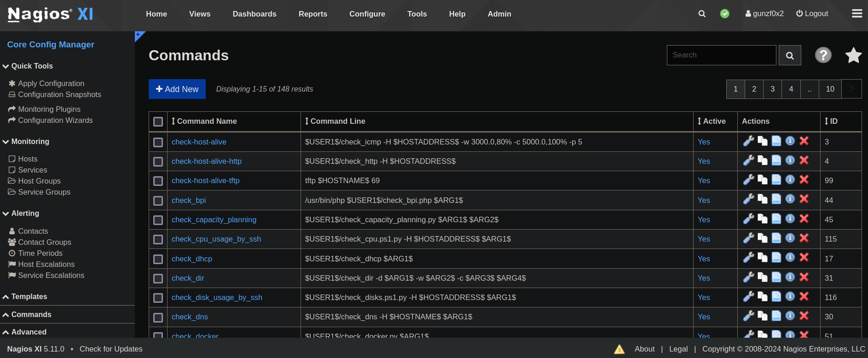Click Check for Updates in footer
Image resolution: width=868 pixels, height=358 pixels.
(111, 349)
